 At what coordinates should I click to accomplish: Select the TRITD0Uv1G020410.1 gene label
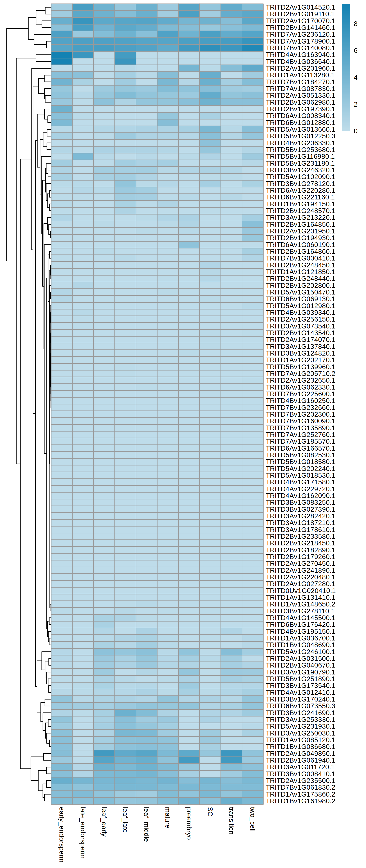(300, 591)
